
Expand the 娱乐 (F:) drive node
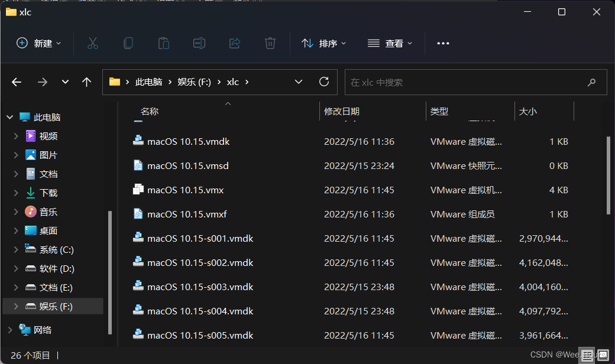point(16,307)
